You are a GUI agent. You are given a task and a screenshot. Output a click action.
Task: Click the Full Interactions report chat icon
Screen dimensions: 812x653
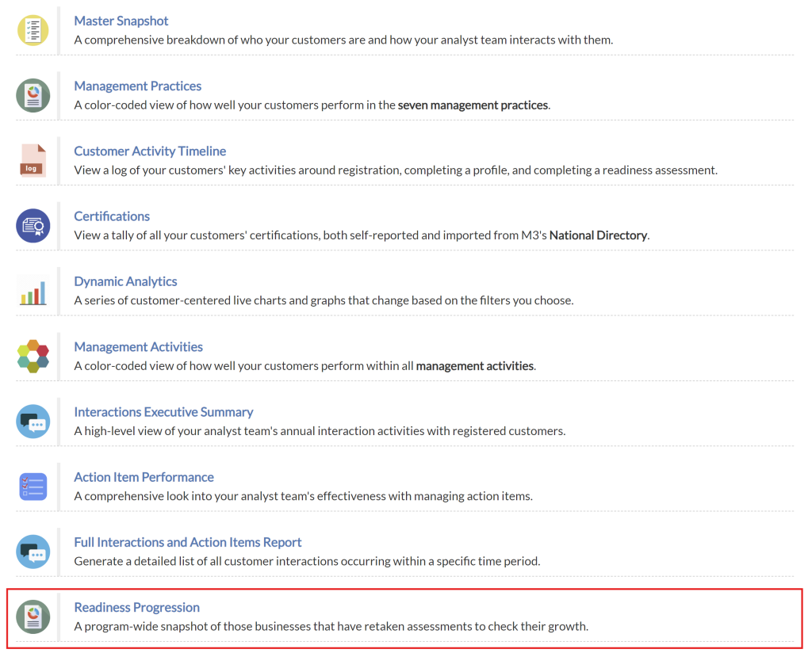pyautogui.click(x=33, y=552)
